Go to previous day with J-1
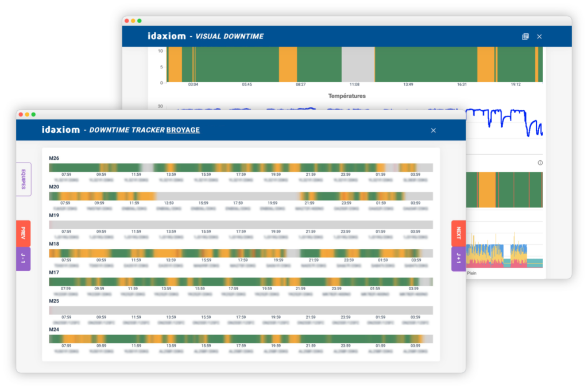Viewport: 588px width, 389px height. point(24,259)
